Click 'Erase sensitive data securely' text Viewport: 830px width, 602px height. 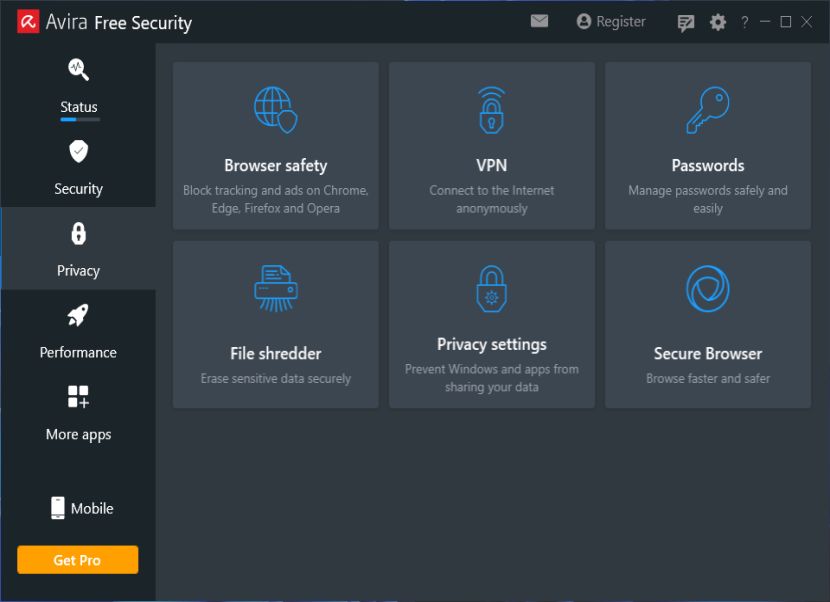(x=276, y=379)
